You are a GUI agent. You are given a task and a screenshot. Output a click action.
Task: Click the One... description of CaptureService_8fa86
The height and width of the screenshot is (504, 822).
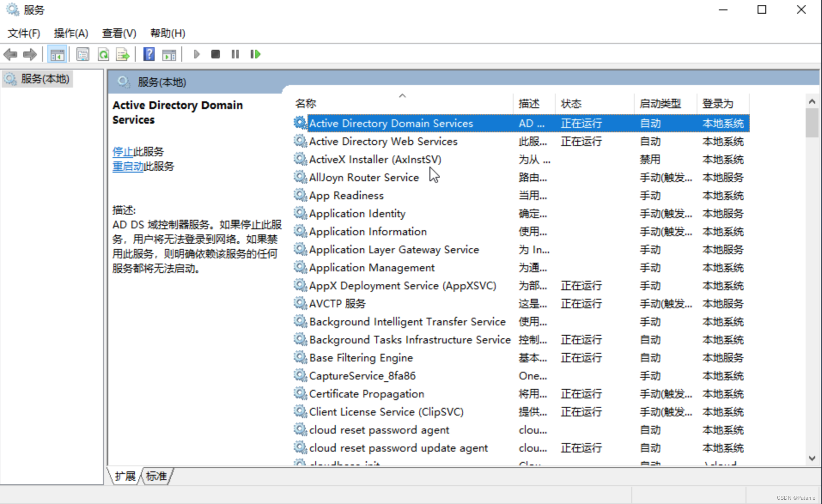(533, 376)
